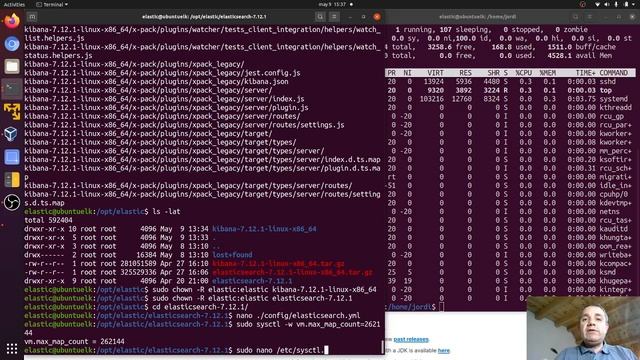Launch OBS Studio from the dock
Viewport: 640px width, 360px height.
12,202
